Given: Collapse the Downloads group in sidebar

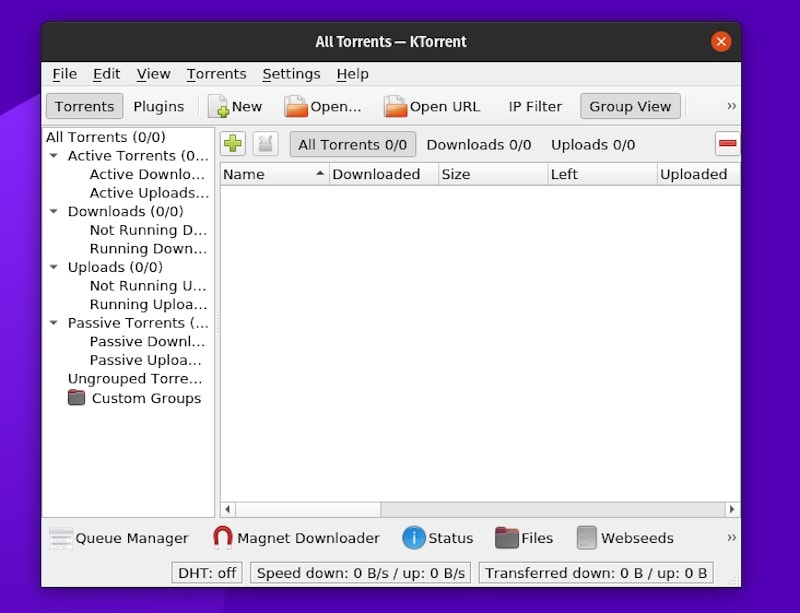Looking at the screenshot, I should [54, 211].
